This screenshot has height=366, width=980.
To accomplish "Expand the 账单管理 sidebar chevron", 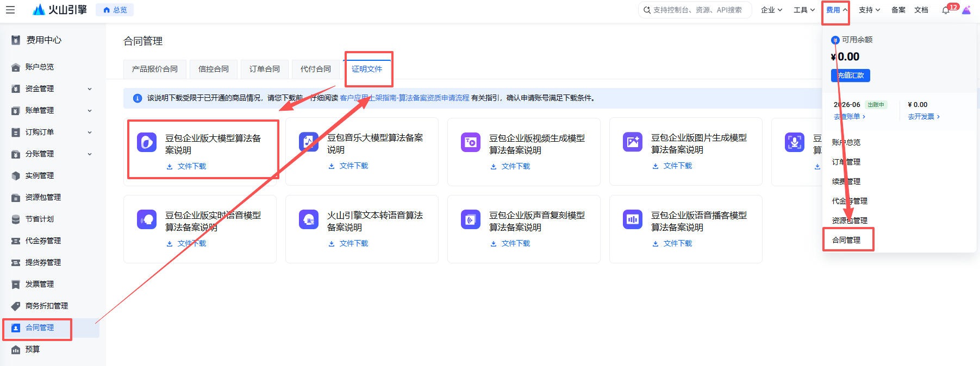I will point(90,110).
